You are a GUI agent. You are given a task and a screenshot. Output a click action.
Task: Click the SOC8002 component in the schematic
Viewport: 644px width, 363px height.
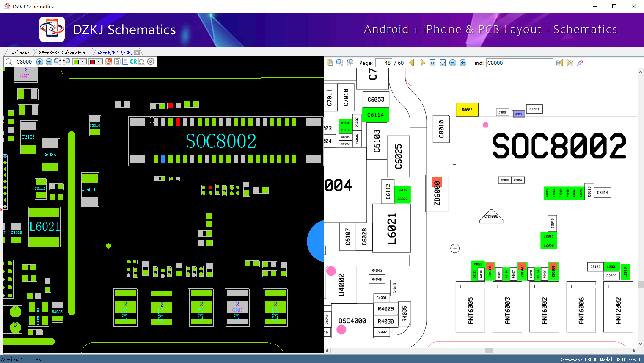pyautogui.click(x=559, y=146)
